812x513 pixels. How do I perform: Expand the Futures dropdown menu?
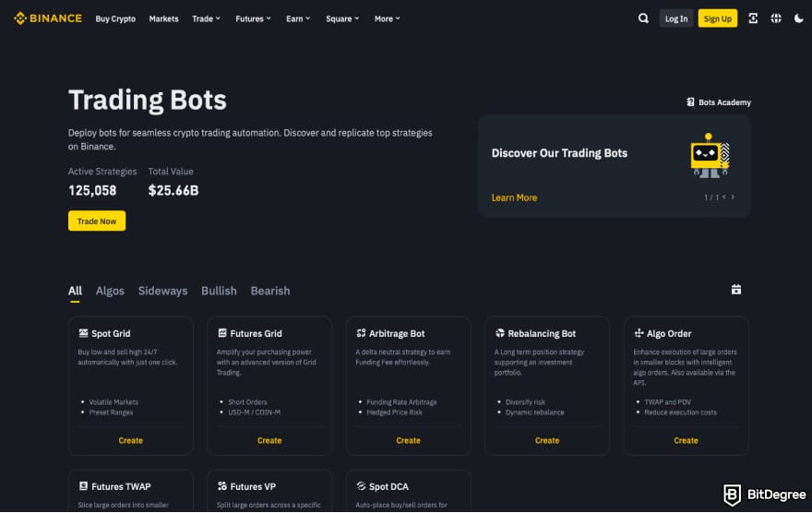point(253,18)
